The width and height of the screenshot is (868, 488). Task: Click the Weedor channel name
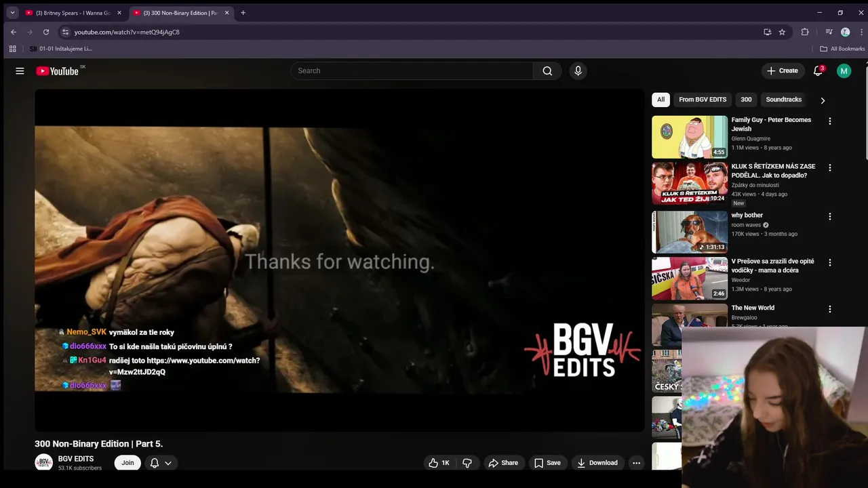(x=741, y=280)
